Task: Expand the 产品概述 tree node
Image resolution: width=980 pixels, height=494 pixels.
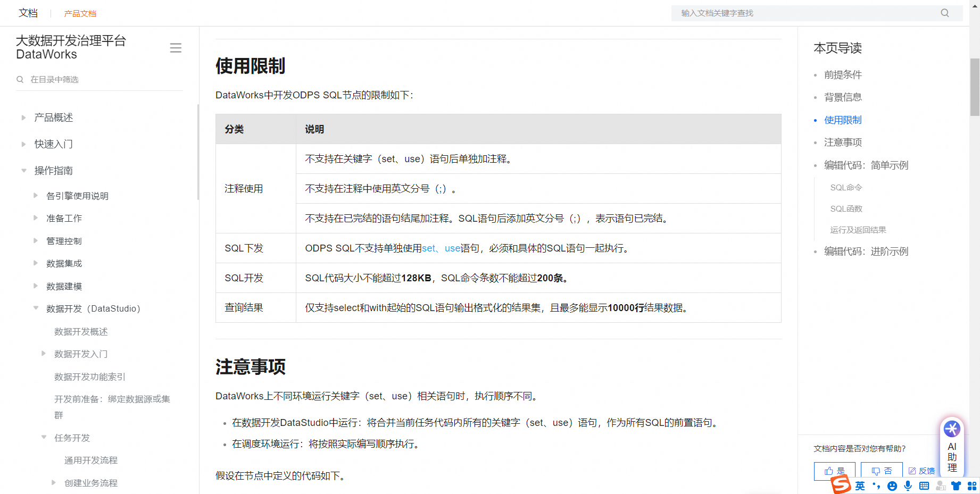Action: point(23,118)
